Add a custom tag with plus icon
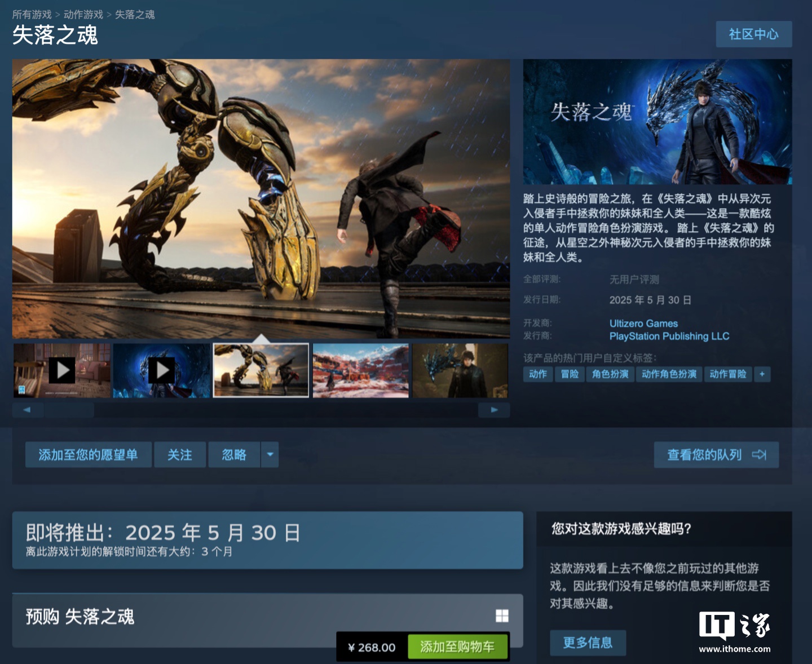The height and width of the screenshot is (664, 812). click(x=762, y=374)
